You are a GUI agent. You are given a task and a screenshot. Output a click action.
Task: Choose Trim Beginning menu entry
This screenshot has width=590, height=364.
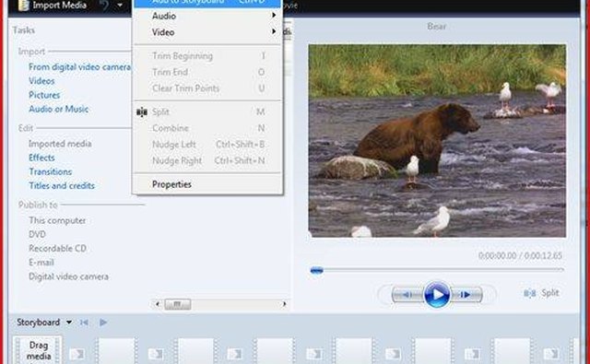coord(207,55)
